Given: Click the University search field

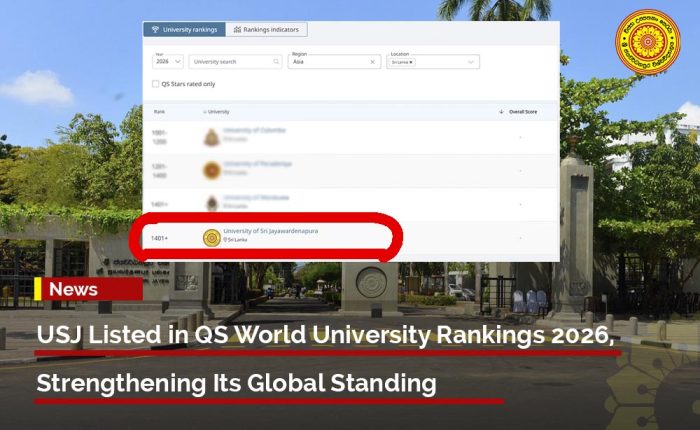Looking at the screenshot, I should coord(230,61).
